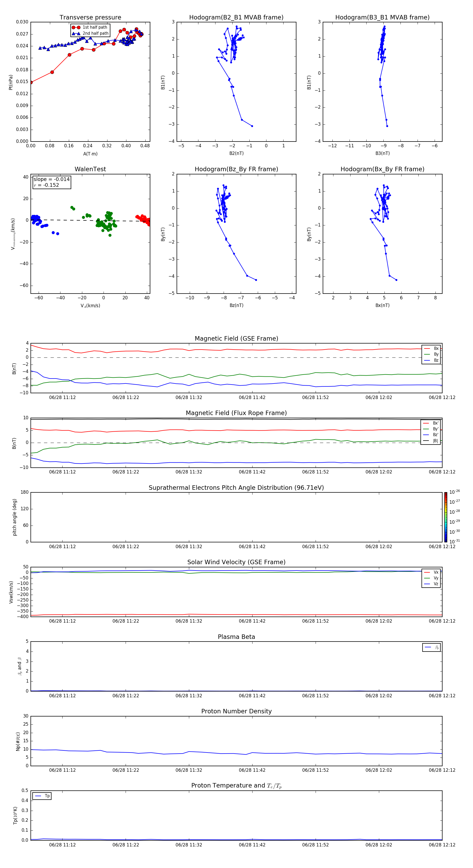Click '06/28 11:52' tick under Proton Number Density
Screen dimensions: 473x868
[315, 770]
